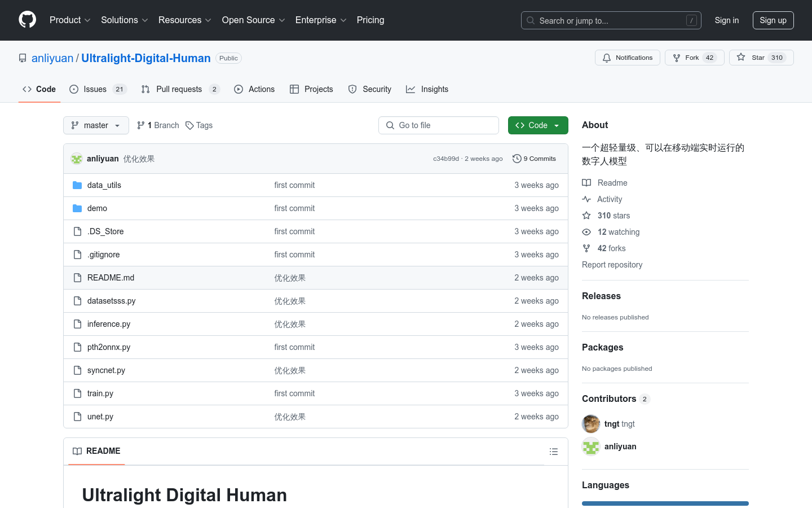Click the anliyuan avatar in commit header

[x=77, y=159]
